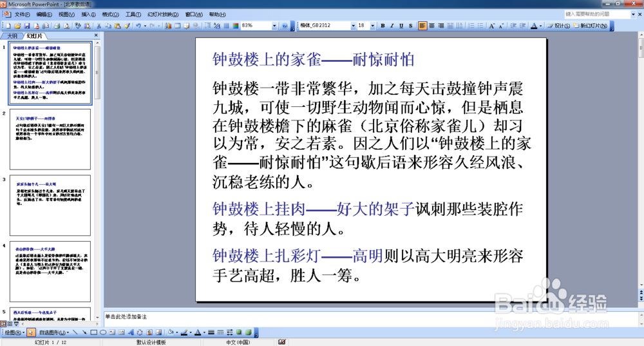Close the slide thumbnails pane
The width and height of the screenshot is (644, 346).
click(96, 35)
